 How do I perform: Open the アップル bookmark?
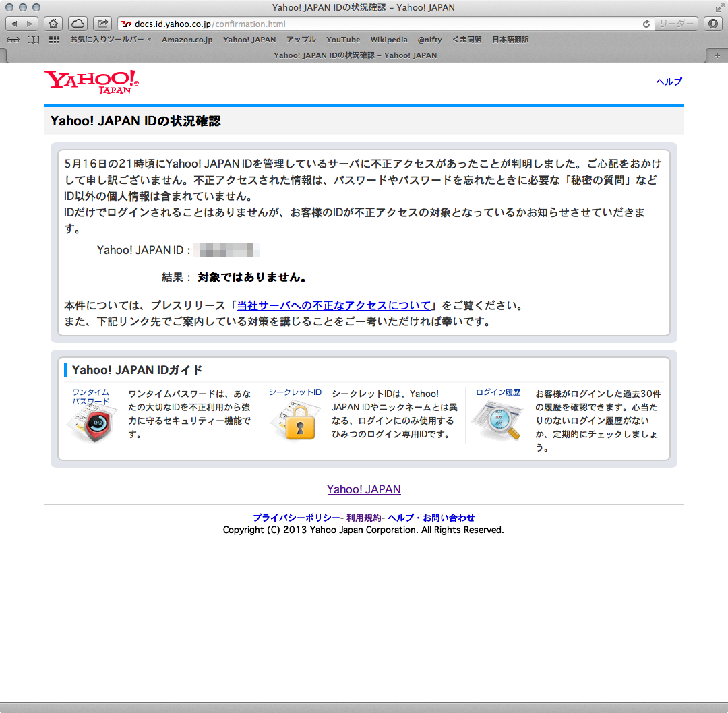click(301, 40)
